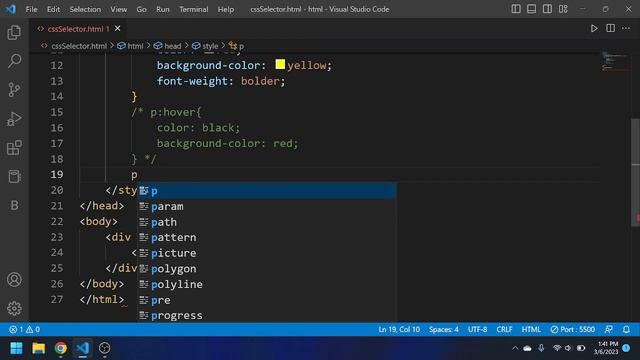
Task: Select the 'polygon' suggestion
Action: pyautogui.click(x=267, y=269)
